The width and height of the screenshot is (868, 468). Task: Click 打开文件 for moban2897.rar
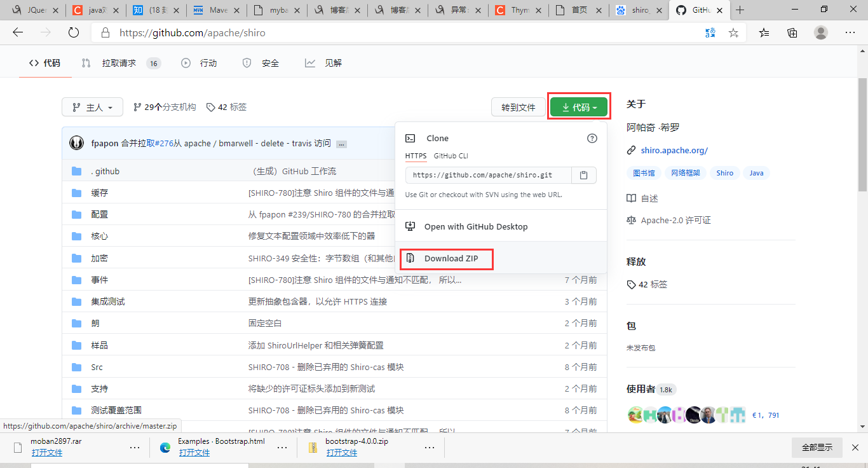point(47,453)
